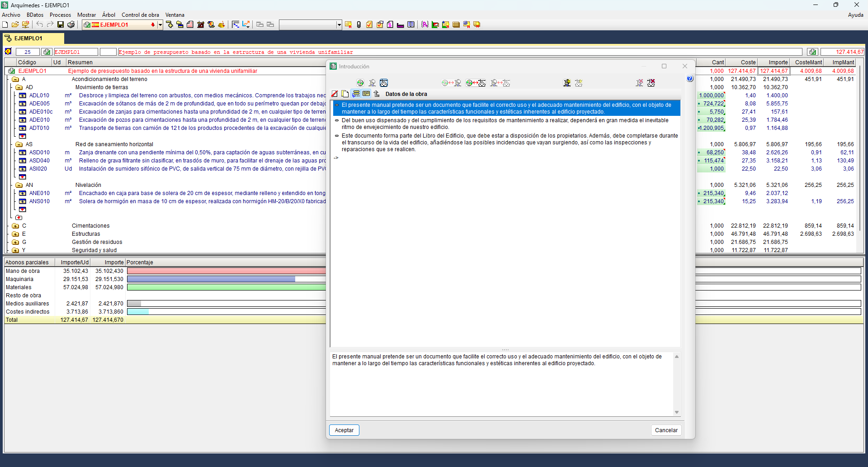This screenshot has height=467, width=868.
Task: Click the Mano de obra row label
Action: 23,271
